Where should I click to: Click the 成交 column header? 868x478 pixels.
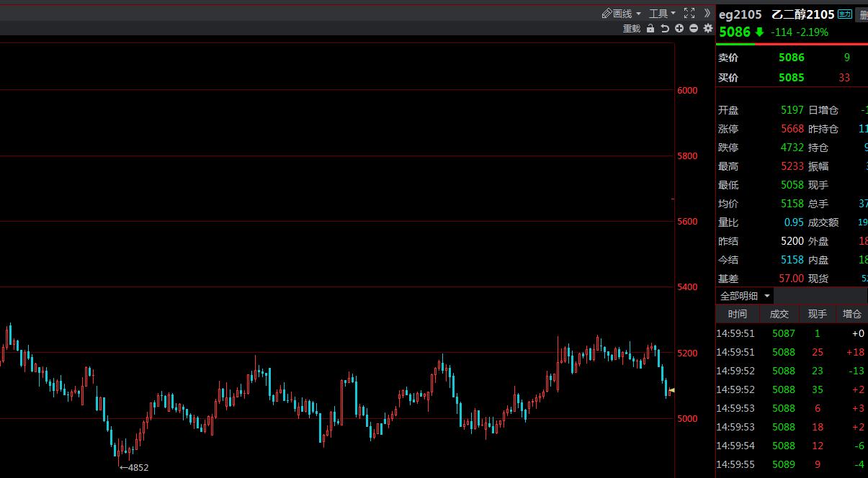[779, 314]
